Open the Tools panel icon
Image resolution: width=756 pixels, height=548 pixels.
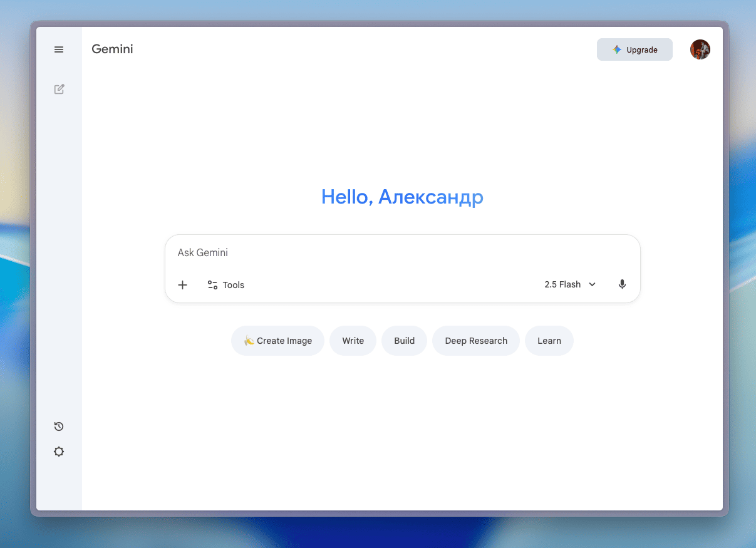click(212, 285)
